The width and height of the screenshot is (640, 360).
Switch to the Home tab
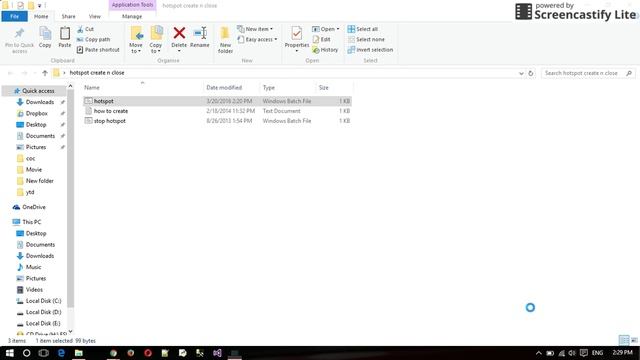41,16
